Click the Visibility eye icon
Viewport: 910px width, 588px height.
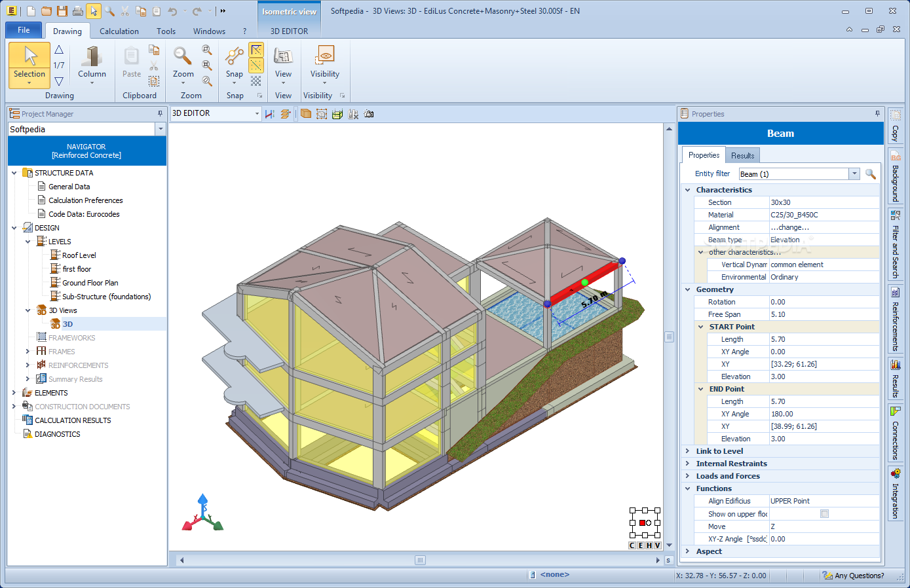coord(325,65)
